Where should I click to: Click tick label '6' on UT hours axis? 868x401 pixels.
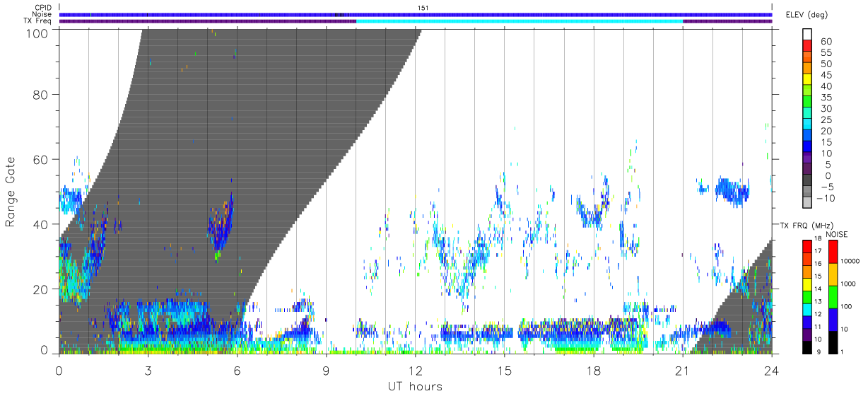click(x=237, y=370)
